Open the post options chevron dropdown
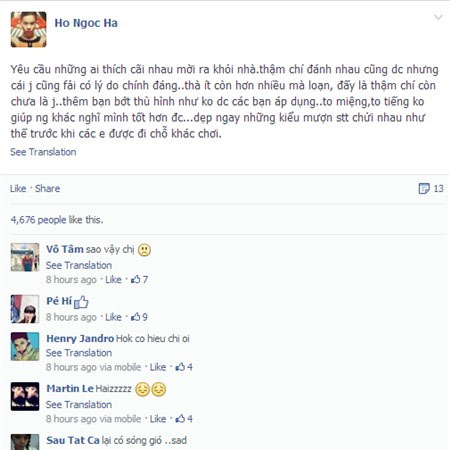450x450 pixels. [x=438, y=17]
